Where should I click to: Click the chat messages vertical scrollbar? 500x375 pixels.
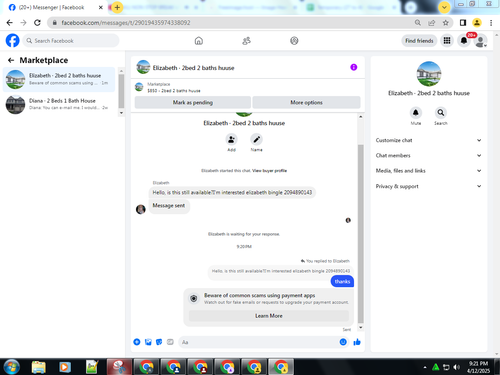360,233
